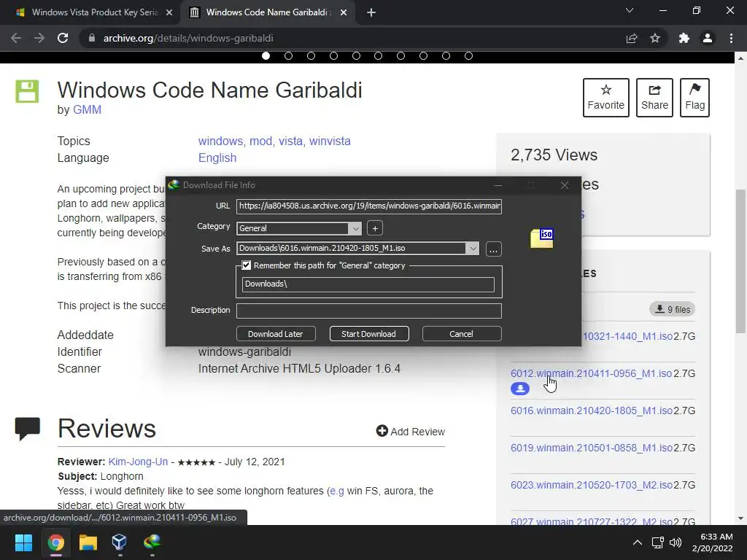
Task: Open the taskbar clock and date
Action: tap(713, 542)
